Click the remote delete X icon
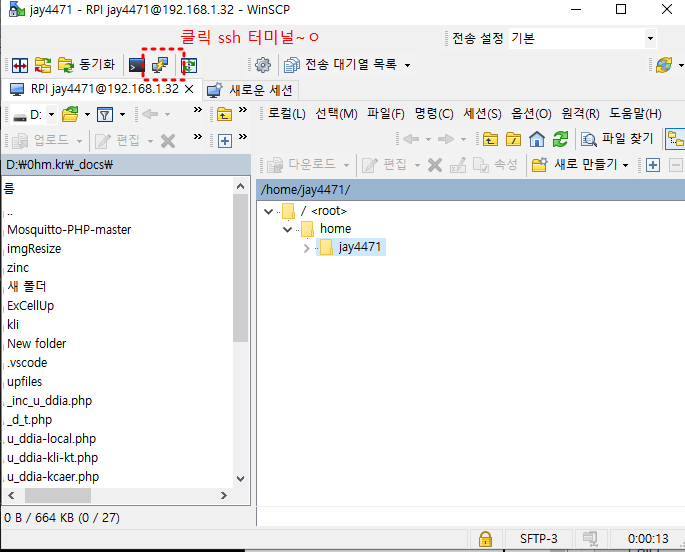The height and width of the screenshot is (552, 685). point(435,165)
